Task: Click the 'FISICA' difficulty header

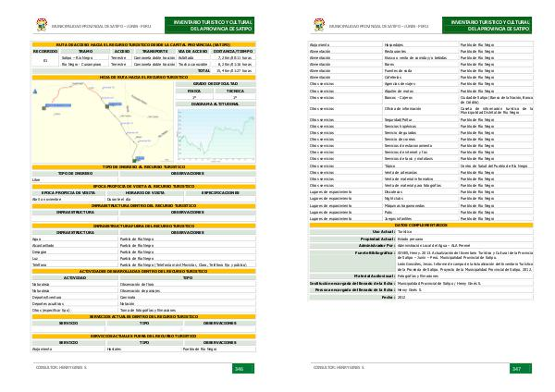Action: [194, 91]
